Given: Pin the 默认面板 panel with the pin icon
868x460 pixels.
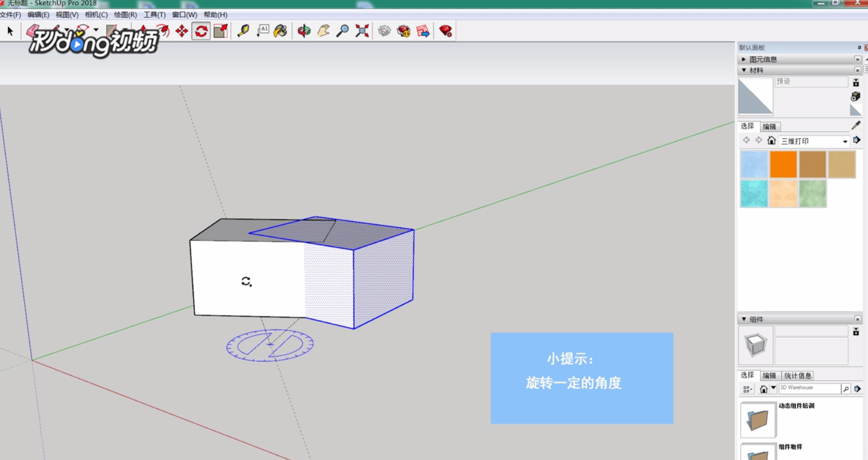Looking at the screenshot, I should click(860, 47).
